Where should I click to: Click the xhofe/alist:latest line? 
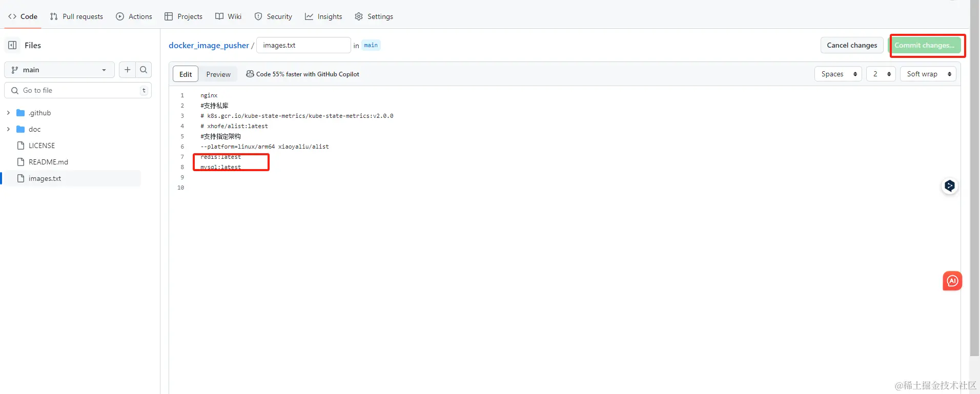[x=234, y=126]
